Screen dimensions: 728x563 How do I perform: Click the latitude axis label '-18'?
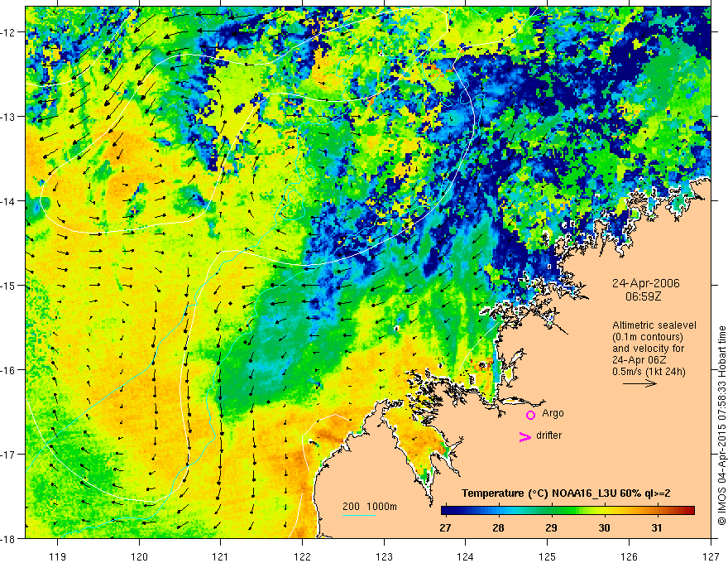(8, 538)
